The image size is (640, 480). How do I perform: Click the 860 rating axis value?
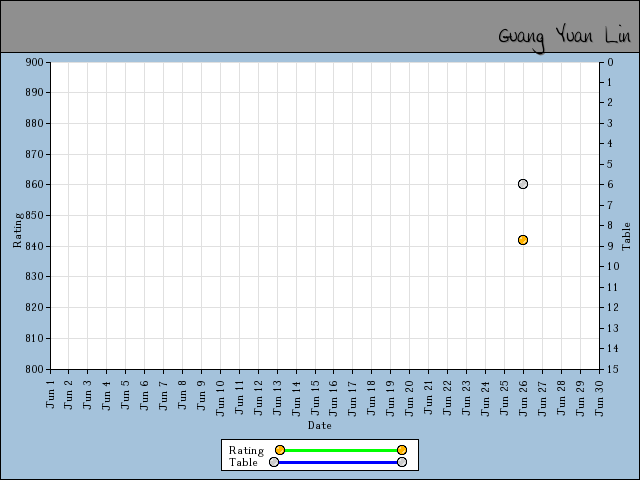coord(34,184)
